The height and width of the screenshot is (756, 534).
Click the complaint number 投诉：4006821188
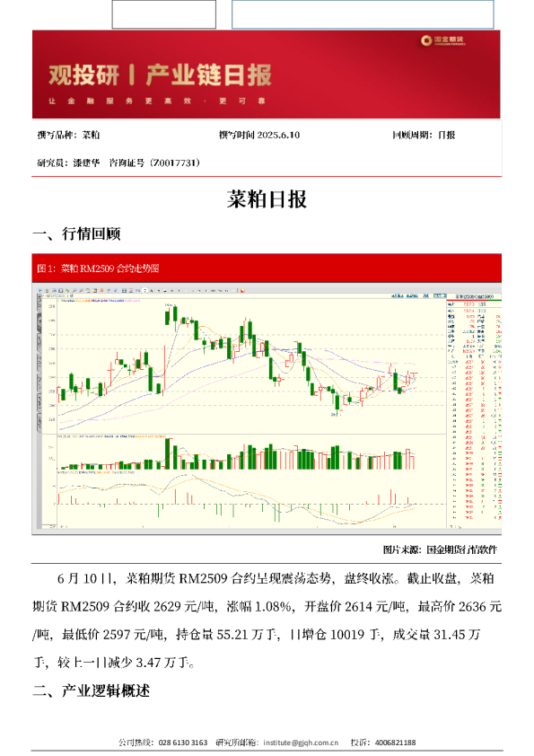pyautogui.click(x=383, y=743)
